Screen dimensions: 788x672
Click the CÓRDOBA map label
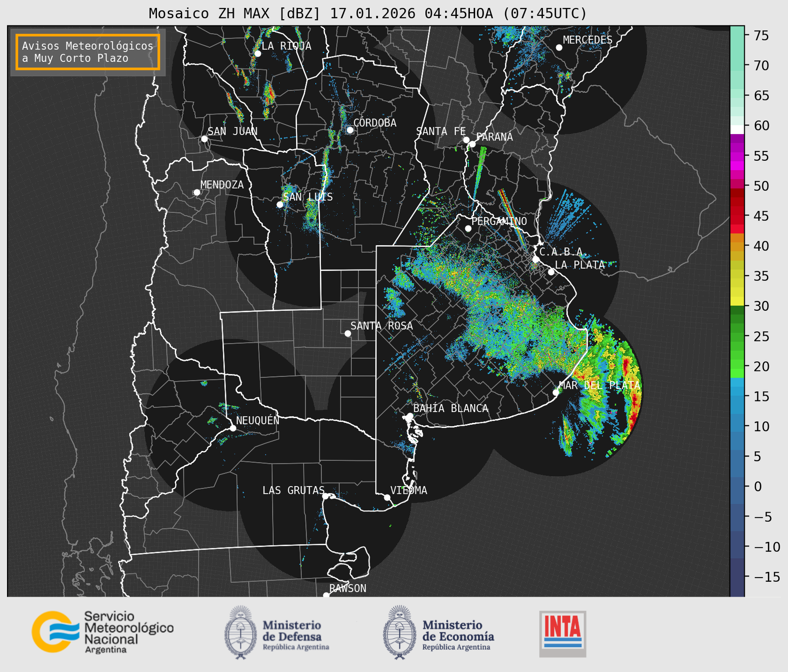pyautogui.click(x=375, y=123)
